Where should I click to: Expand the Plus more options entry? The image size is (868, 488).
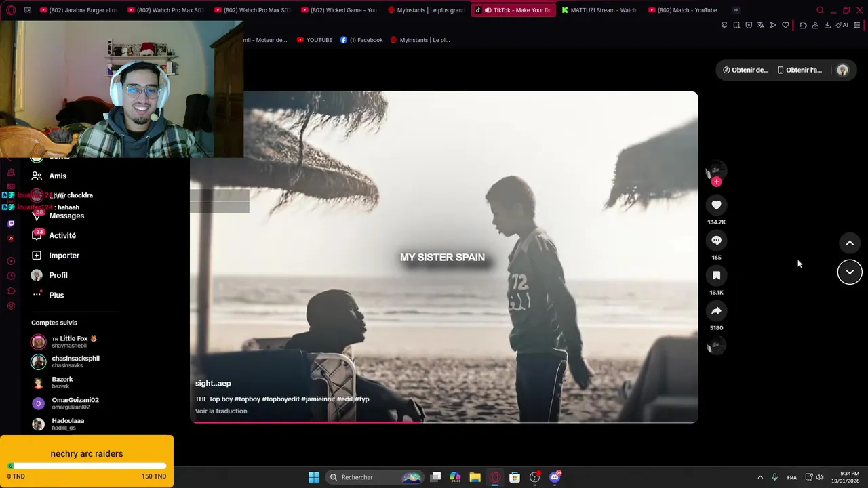pos(56,295)
